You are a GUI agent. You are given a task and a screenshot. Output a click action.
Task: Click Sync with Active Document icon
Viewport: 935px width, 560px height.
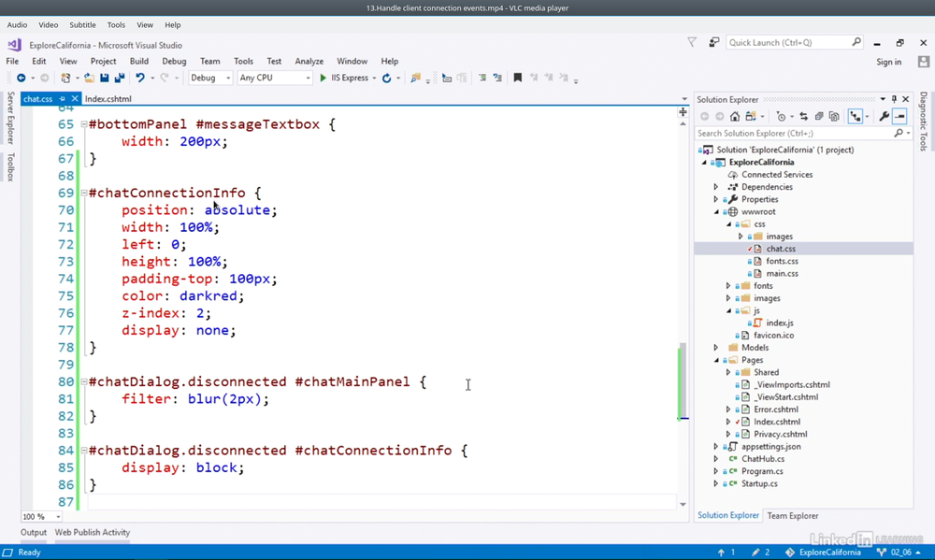click(x=804, y=116)
